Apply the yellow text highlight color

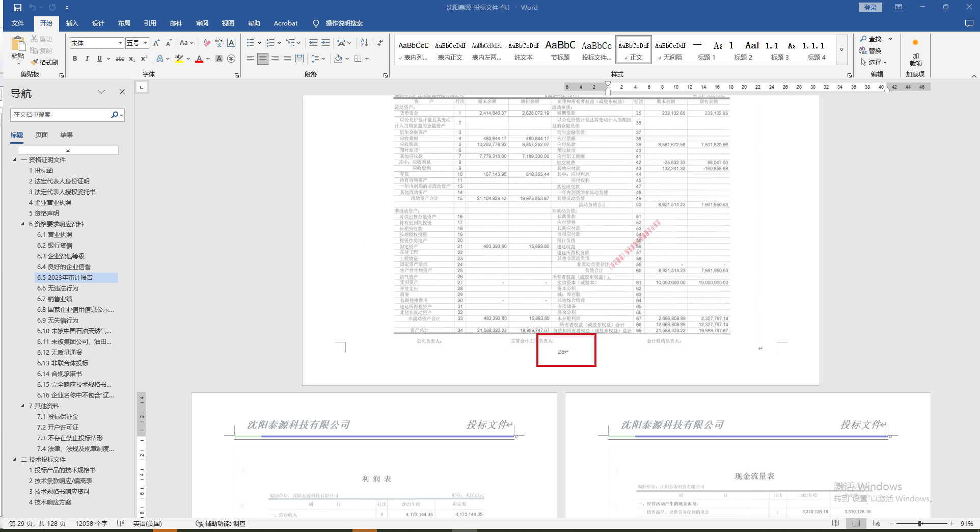click(179, 59)
